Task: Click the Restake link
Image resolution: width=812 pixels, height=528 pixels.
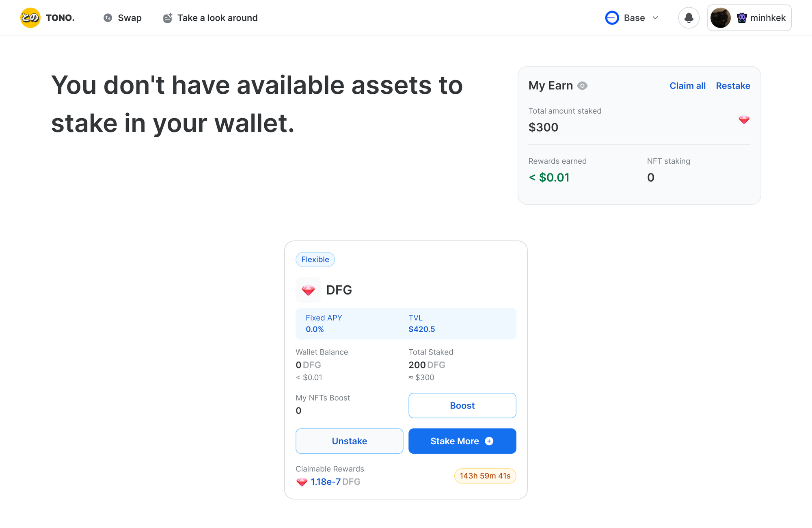Action: [733, 86]
